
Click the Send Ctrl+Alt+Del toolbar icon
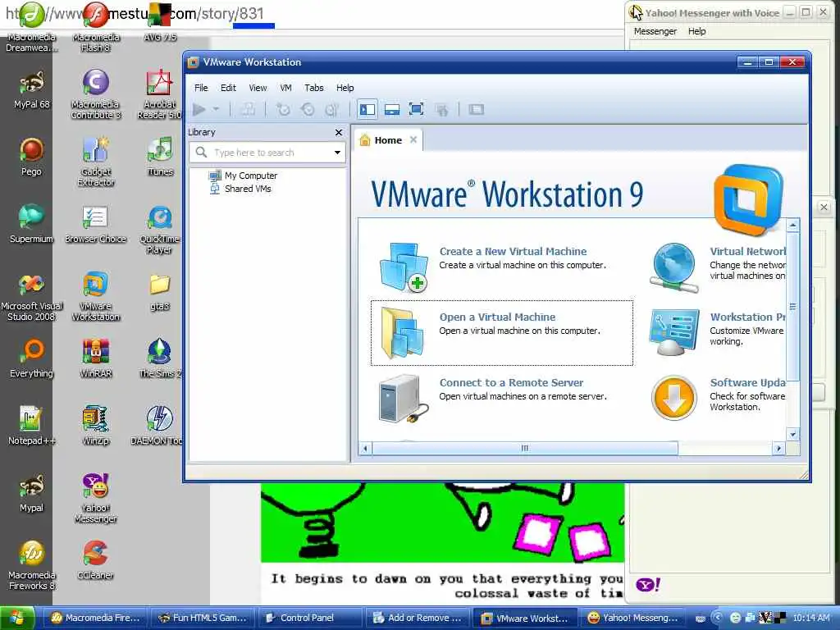(248, 110)
